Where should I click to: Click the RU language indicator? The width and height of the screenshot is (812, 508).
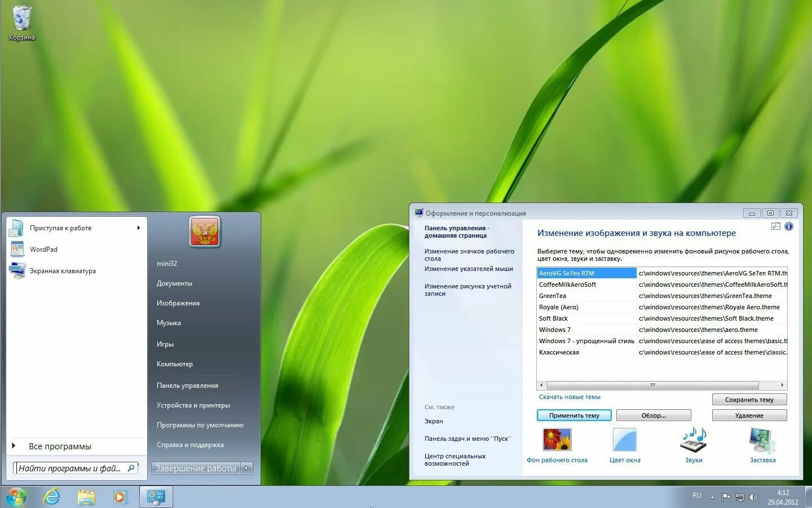point(697,496)
